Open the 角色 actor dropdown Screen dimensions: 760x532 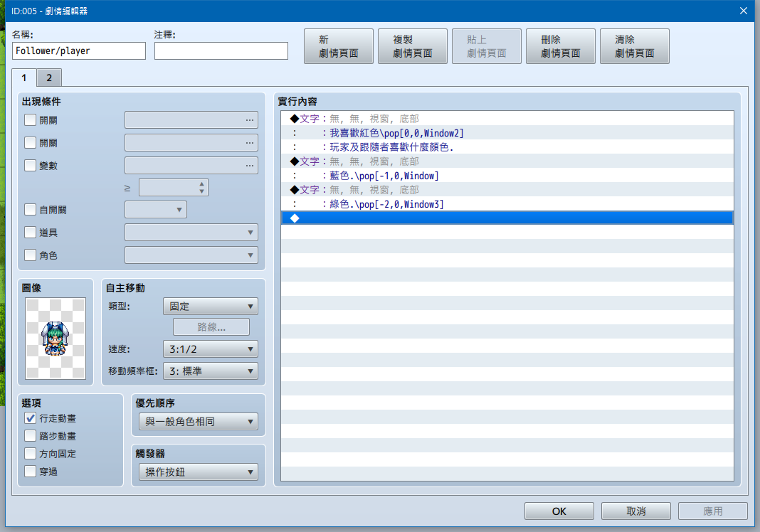[x=191, y=255]
